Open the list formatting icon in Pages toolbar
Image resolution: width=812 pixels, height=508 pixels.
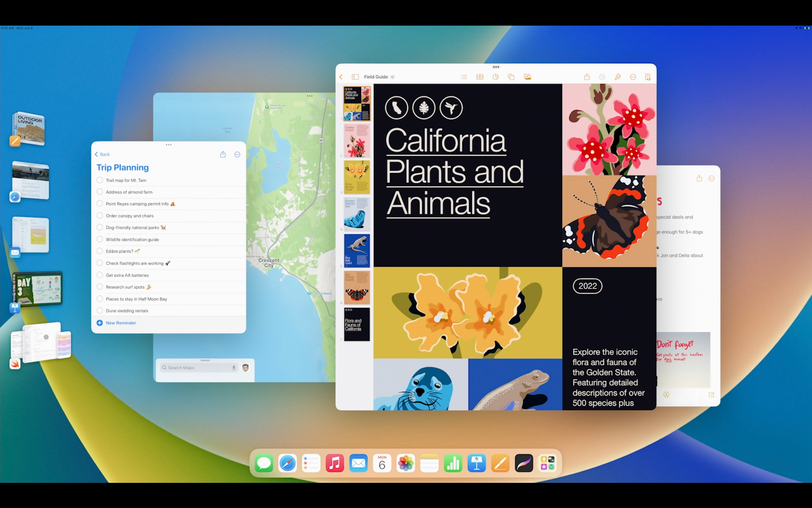click(x=464, y=77)
